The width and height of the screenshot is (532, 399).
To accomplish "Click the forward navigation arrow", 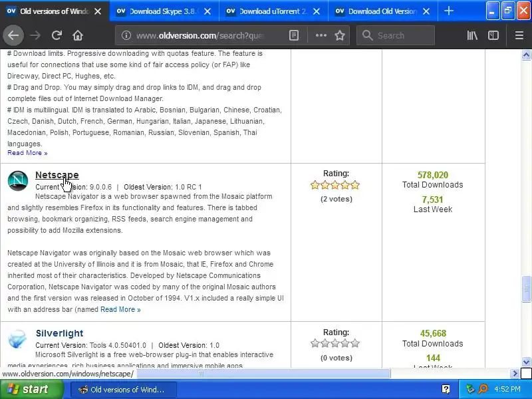I will (x=35, y=35).
